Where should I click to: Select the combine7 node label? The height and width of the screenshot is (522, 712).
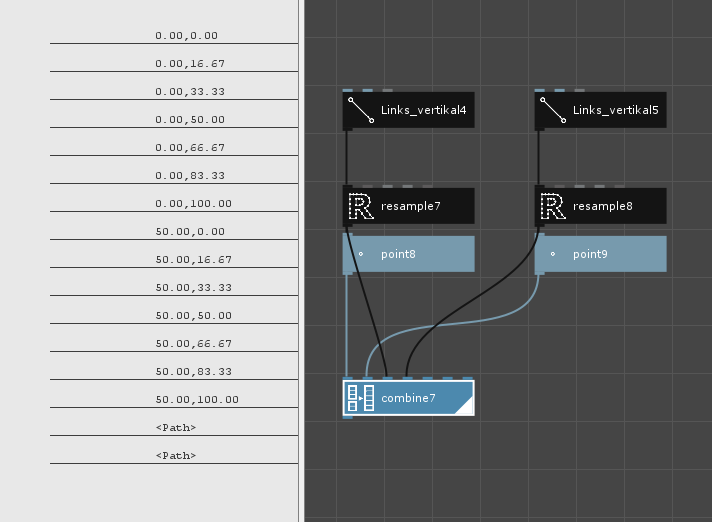(408, 398)
